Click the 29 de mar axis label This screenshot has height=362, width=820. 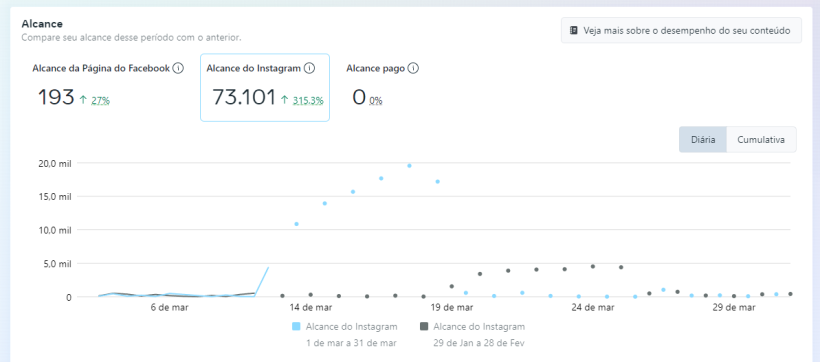point(734,308)
